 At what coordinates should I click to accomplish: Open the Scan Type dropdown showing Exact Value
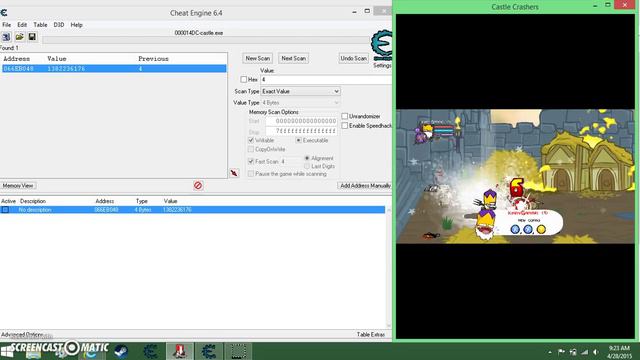[x=300, y=91]
